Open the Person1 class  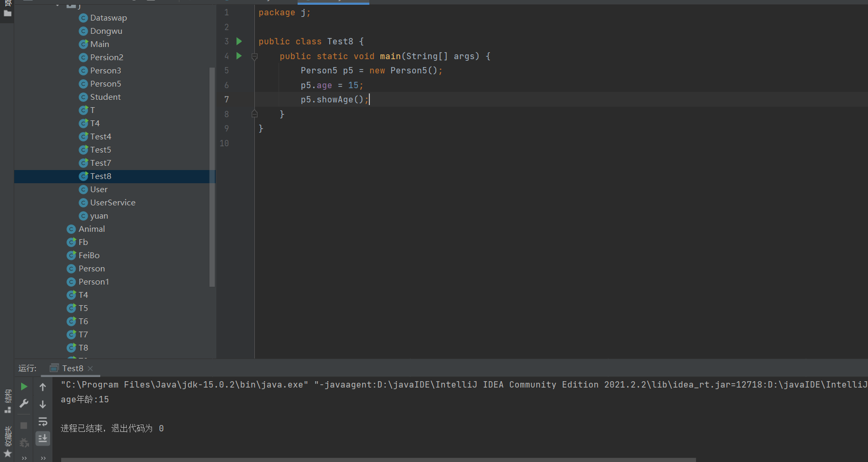[x=94, y=282]
